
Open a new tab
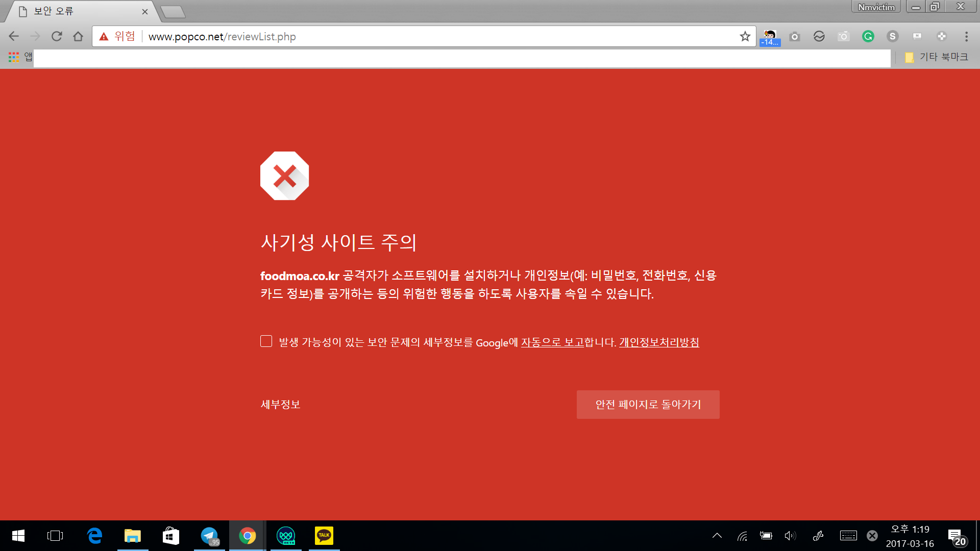[173, 12]
